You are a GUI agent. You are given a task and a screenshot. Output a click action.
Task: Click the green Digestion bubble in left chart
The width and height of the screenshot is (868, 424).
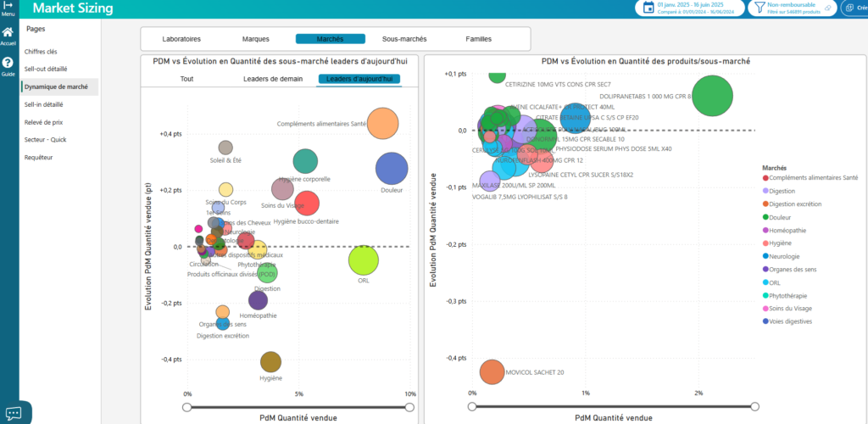pos(267,272)
